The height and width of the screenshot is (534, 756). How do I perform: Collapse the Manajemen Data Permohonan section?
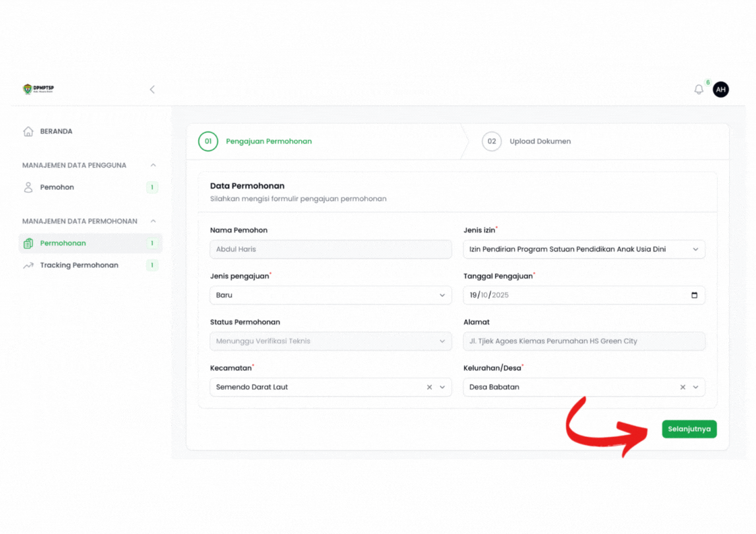click(x=153, y=221)
